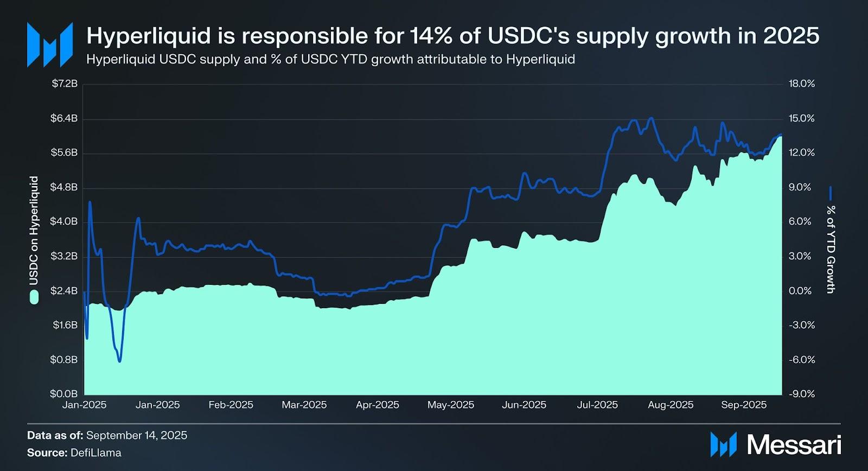
Task: Click the DefiLlama source text
Action: pyautogui.click(x=96, y=453)
